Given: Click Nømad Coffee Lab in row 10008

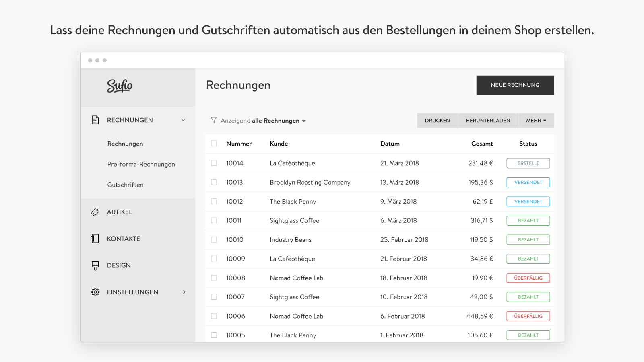Looking at the screenshot, I should [x=297, y=278].
